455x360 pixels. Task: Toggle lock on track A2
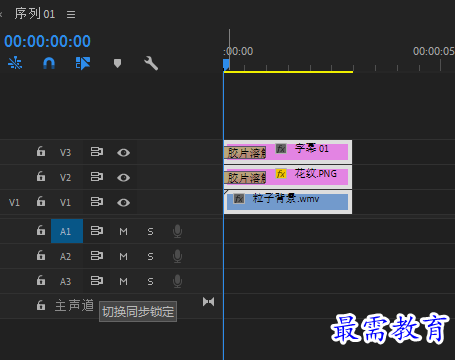41,256
